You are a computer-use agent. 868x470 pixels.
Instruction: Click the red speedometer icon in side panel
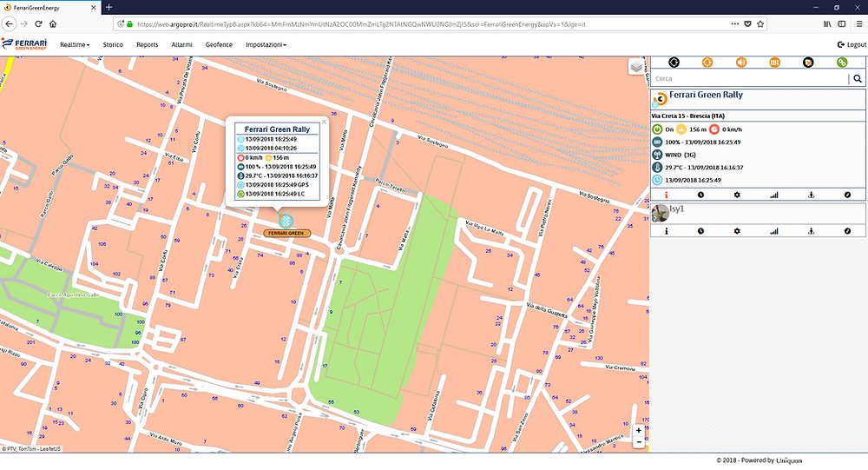[x=714, y=129]
